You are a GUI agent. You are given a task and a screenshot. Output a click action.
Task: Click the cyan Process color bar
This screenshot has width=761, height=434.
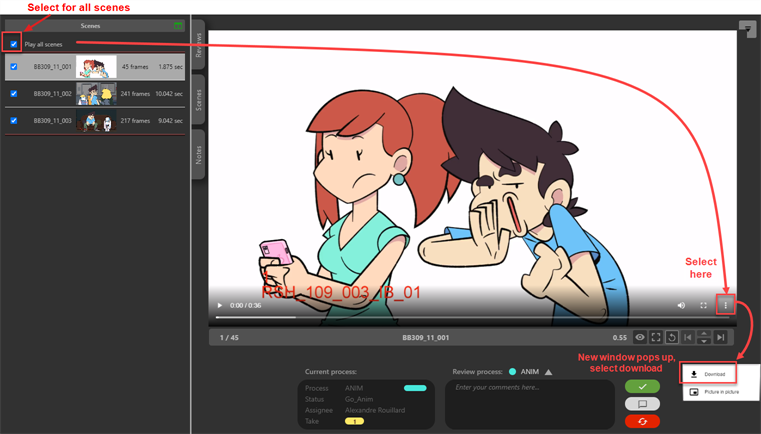point(415,388)
